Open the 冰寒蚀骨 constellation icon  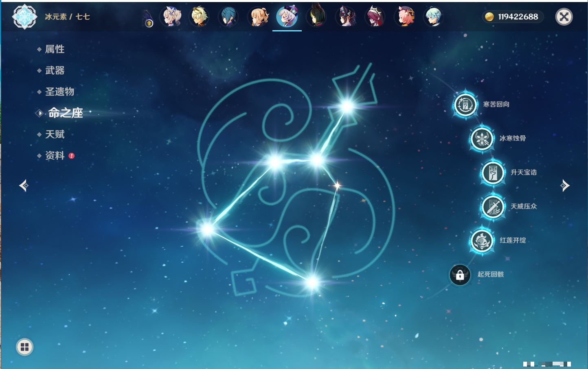pos(482,139)
